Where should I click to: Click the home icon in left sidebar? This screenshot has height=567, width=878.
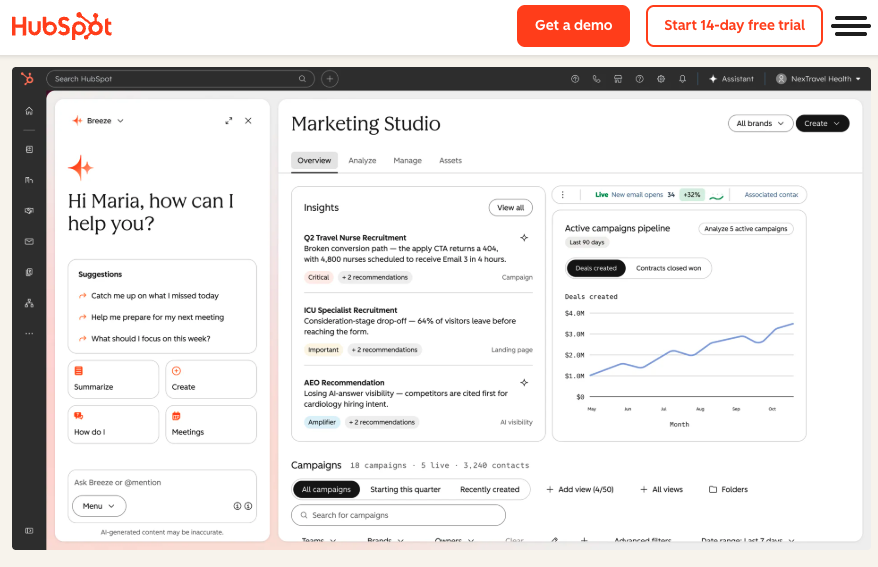[29, 111]
